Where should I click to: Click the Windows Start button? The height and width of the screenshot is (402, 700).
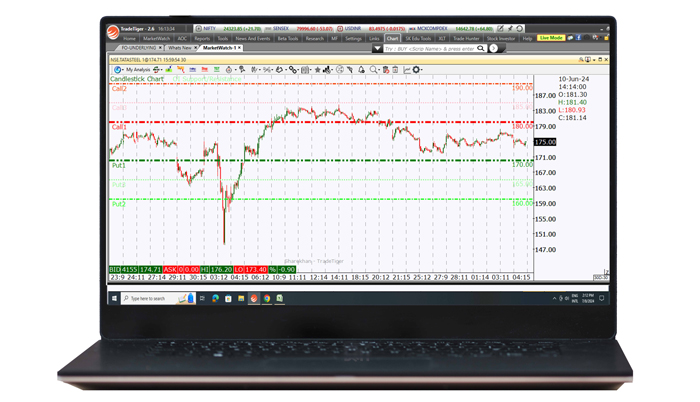pyautogui.click(x=114, y=298)
